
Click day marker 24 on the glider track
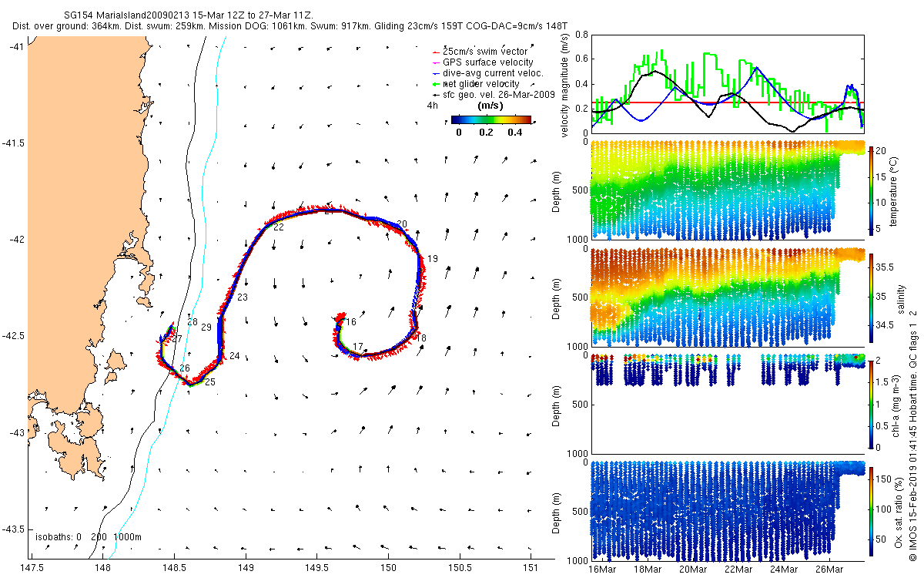coord(234,355)
